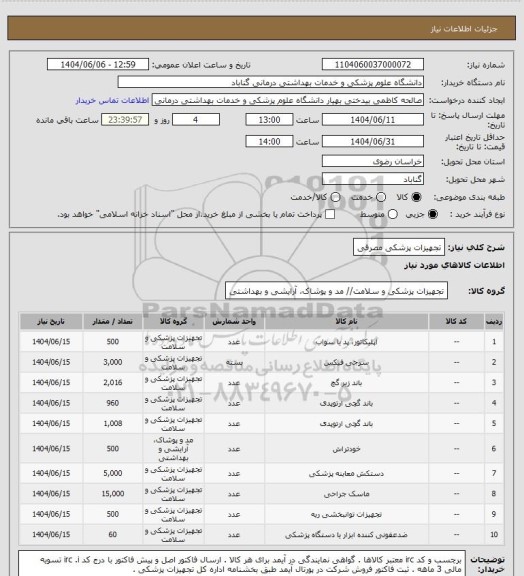524x576 pixels.
Task: Select the کالا radio button
Action: pos(416,197)
